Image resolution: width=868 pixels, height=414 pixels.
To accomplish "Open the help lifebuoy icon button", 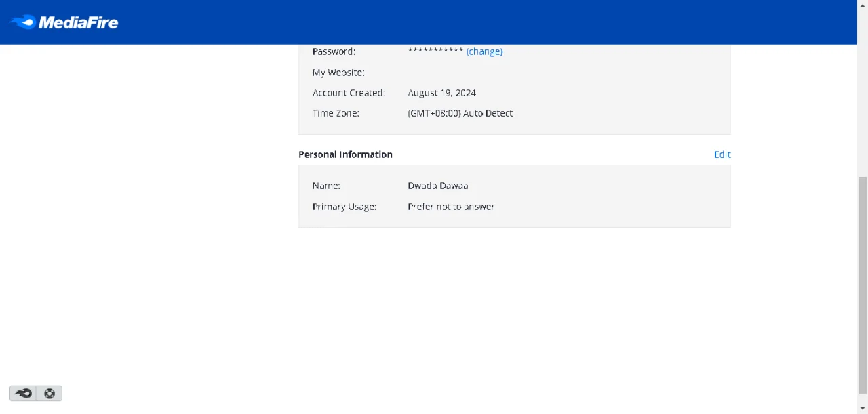I will tap(50, 393).
